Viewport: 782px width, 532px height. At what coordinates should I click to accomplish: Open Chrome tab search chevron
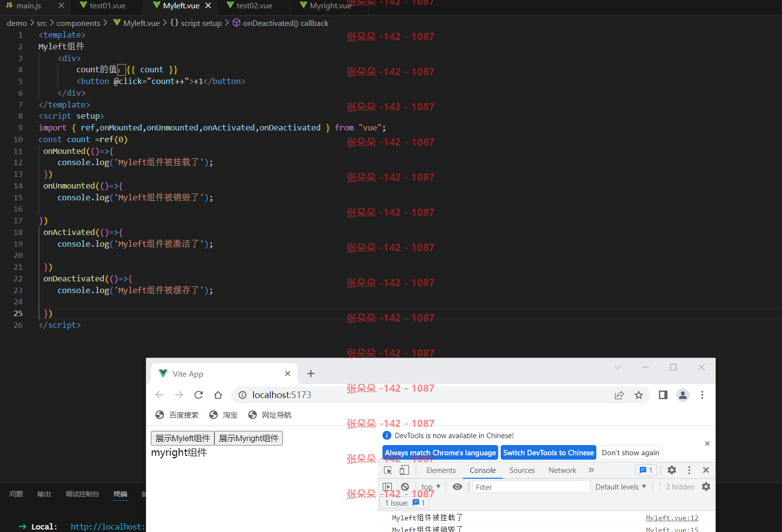(618, 367)
